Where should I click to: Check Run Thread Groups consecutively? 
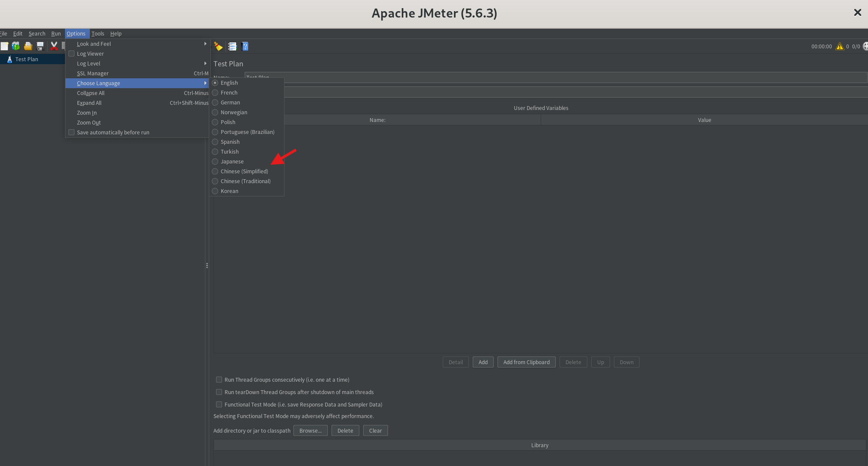coord(219,380)
